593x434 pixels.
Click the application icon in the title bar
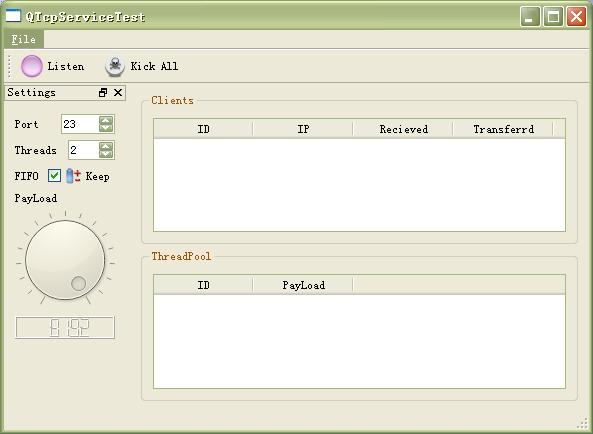(x=13, y=16)
